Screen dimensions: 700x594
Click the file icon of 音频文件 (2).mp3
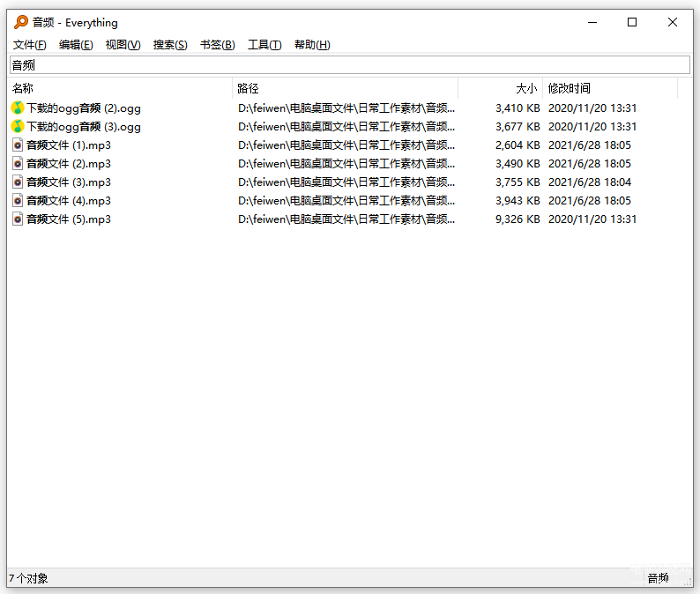coord(18,164)
